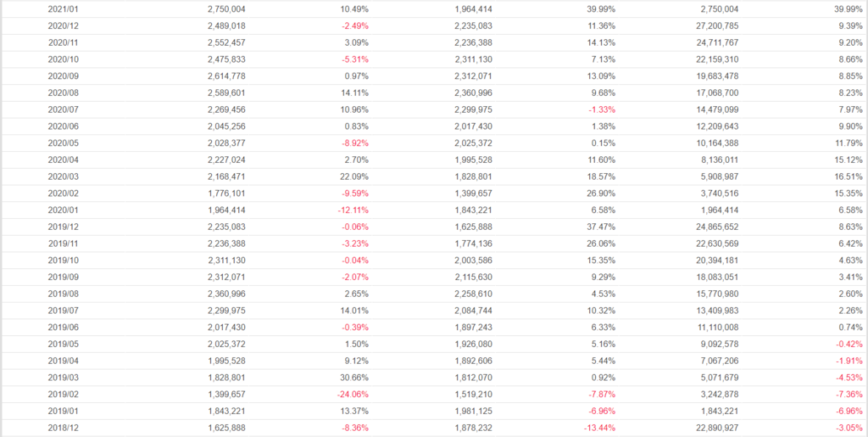Click the 14.11% cell in 2020/08 row
Screen dimensions: 868x437
click(354, 92)
